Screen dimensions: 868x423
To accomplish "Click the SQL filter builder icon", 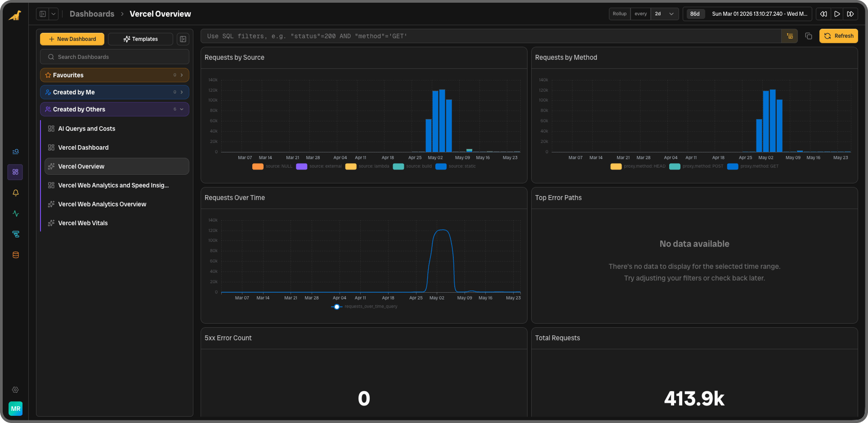I will click(x=790, y=36).
